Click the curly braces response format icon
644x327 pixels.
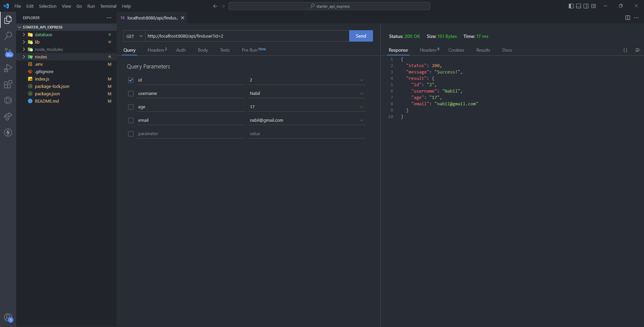tap(625, 50)
